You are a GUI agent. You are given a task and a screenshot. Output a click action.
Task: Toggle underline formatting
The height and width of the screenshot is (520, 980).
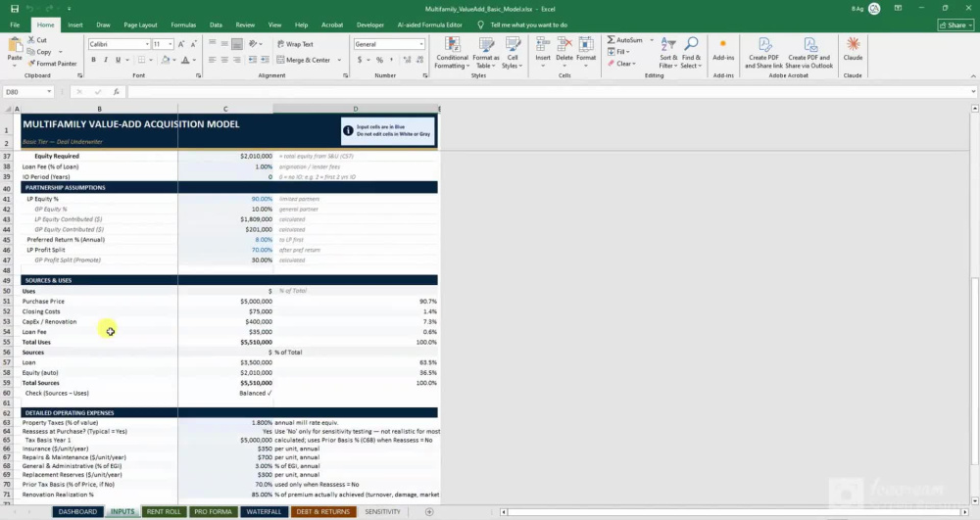click(118, 60)
